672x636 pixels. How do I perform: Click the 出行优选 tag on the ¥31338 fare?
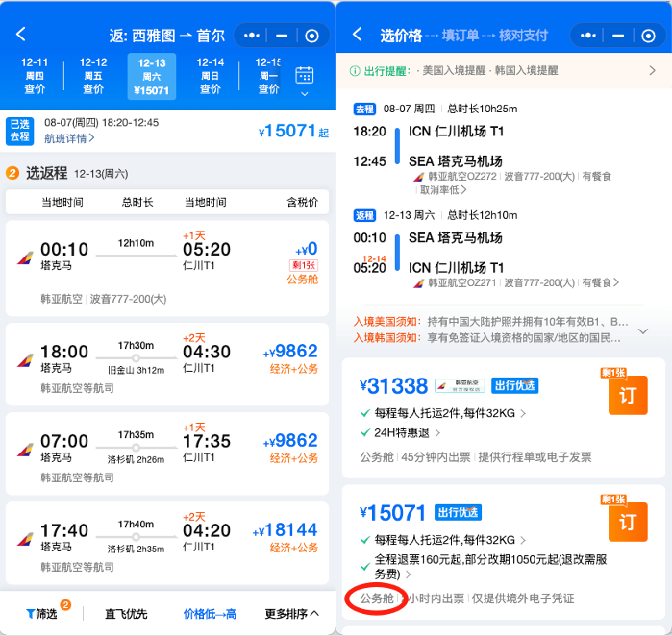point(514,385)
